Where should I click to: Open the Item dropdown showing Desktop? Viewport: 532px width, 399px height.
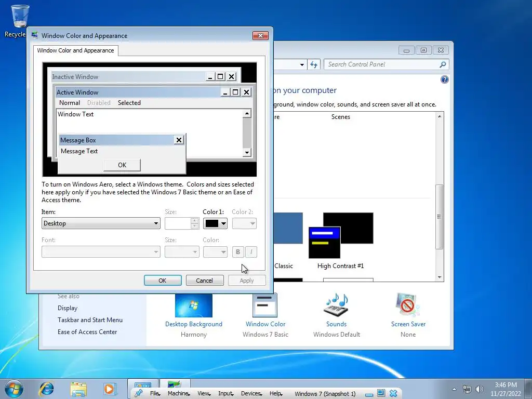(x=101, y=223)
